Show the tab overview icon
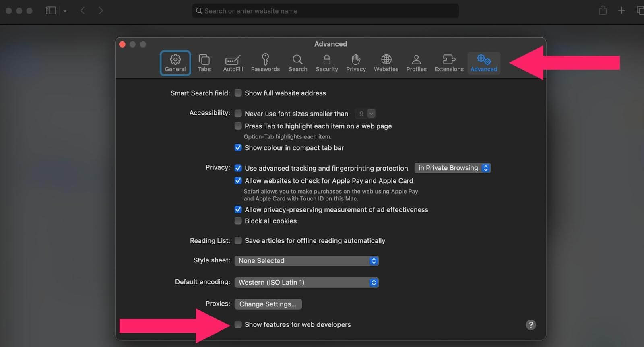Viewport: 644px width, 347px height. (x=640, y=11)
